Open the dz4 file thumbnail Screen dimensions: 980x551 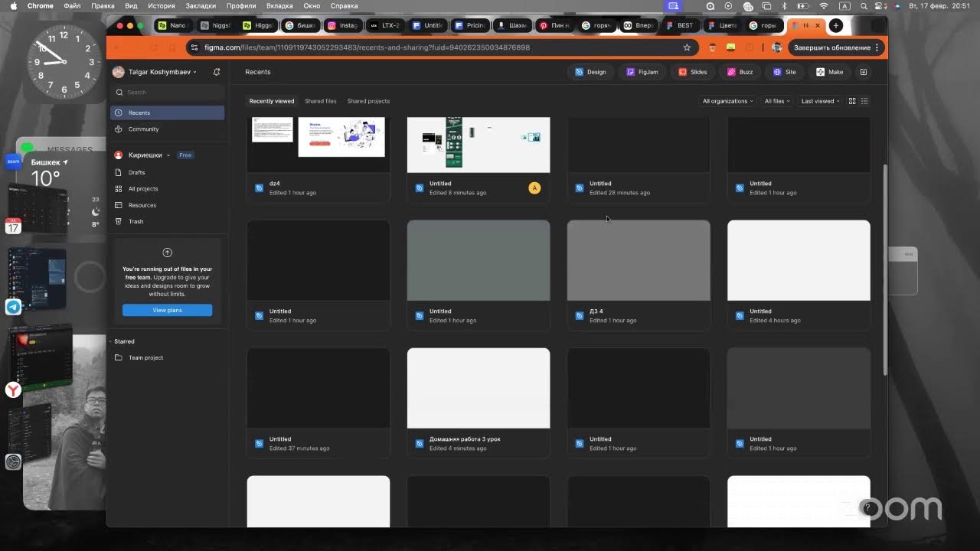coord(318,145)
